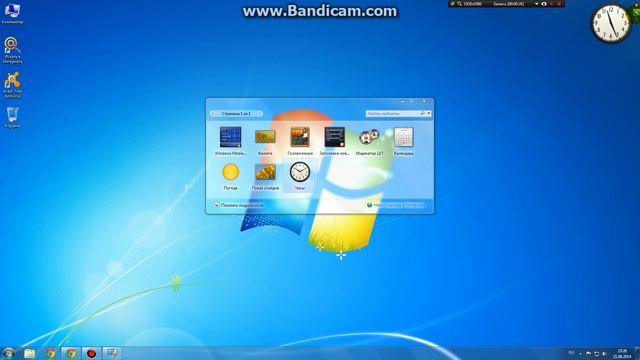Click the search magnifier in gadget gallery
This screenshot has width=640, height=360.
422,113
